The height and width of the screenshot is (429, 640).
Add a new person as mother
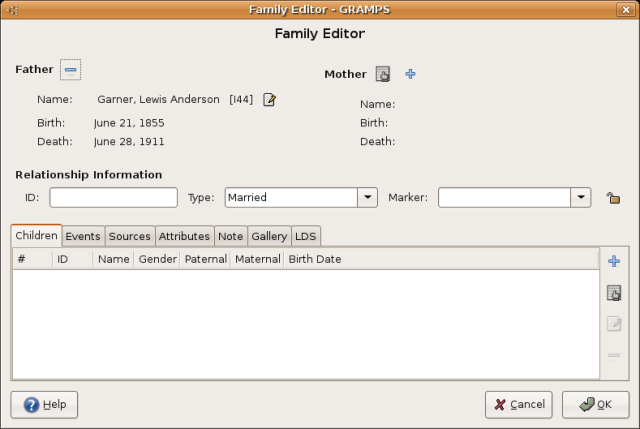click(410, 74)
